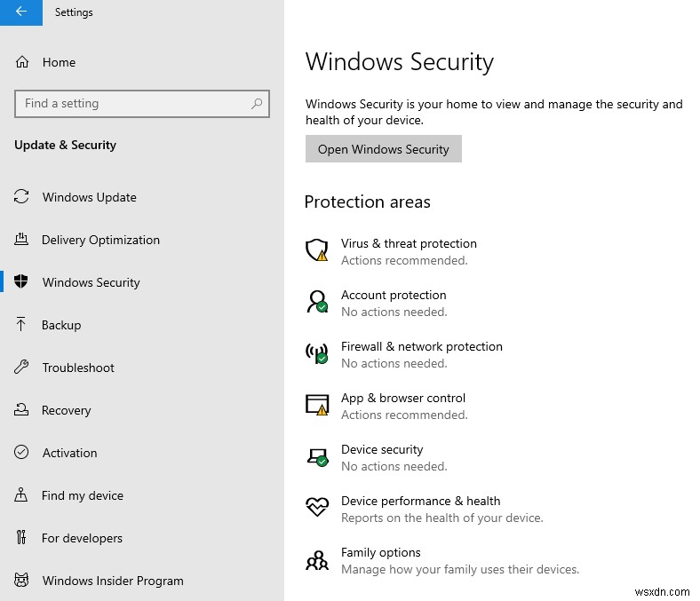This screenshot has height=601, width=700.
Task: Click the For developers tools icon
Action: (x=21, y=537)
